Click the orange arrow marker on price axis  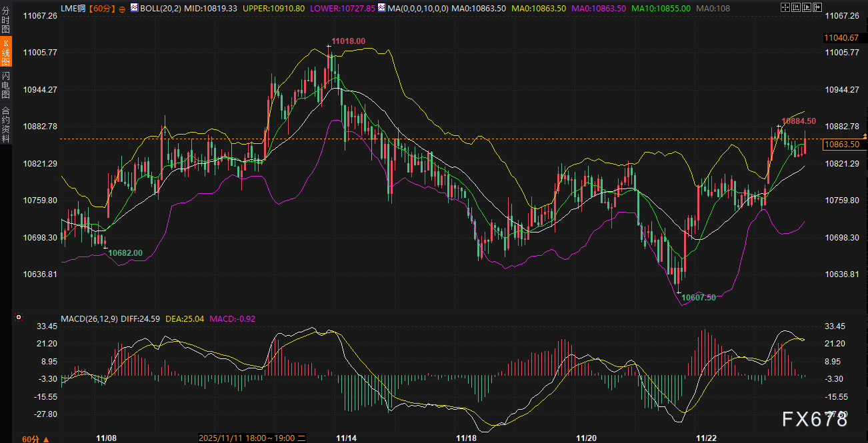[864, 136]
